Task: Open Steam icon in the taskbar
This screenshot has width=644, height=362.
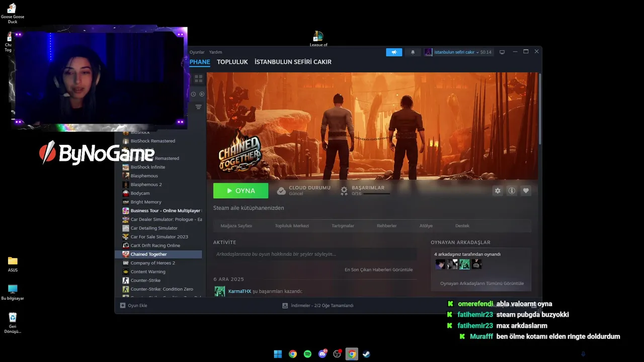Action: 367,354
